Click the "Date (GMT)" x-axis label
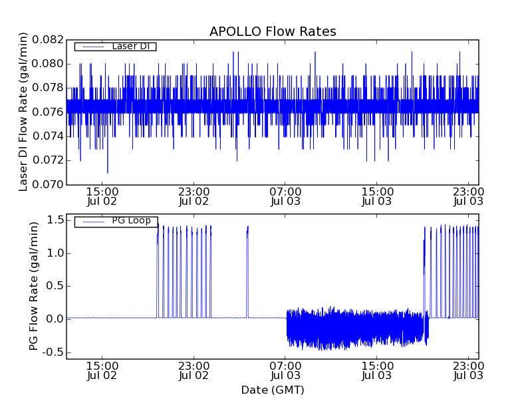 273,390
